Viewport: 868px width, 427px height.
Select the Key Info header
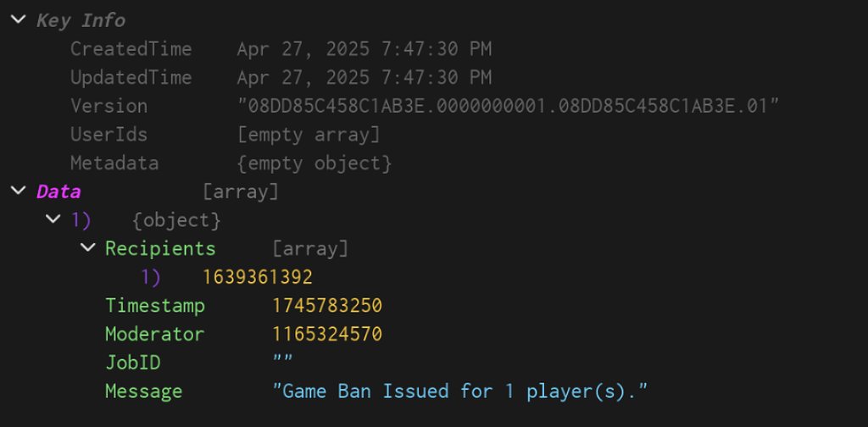pyautogui.click(x=81, y=20)
